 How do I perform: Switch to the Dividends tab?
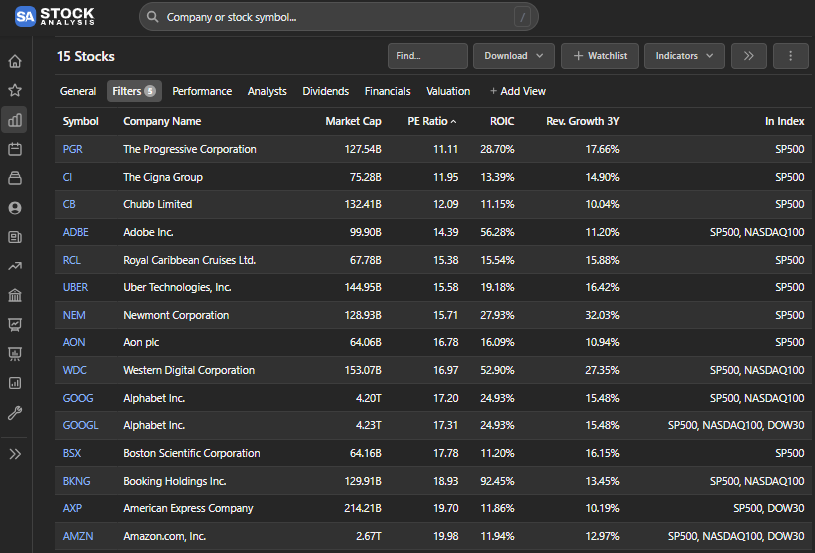(x=325, y=91)
